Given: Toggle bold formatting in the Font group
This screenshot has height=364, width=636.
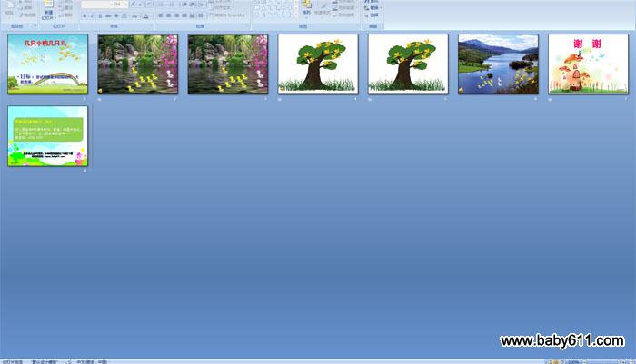Looking at the screenshot, I should tap(84, 15).
